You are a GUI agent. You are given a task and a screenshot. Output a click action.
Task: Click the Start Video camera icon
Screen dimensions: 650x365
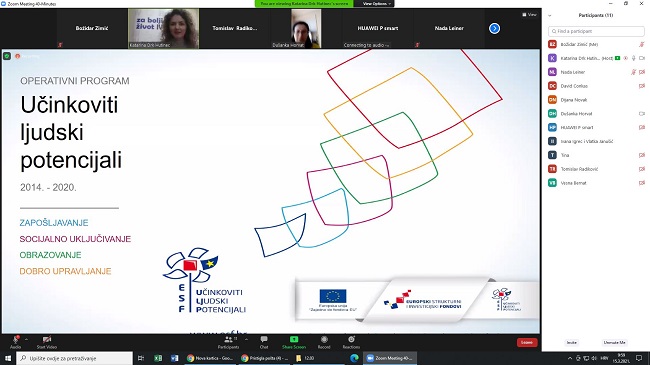point(46,340)
